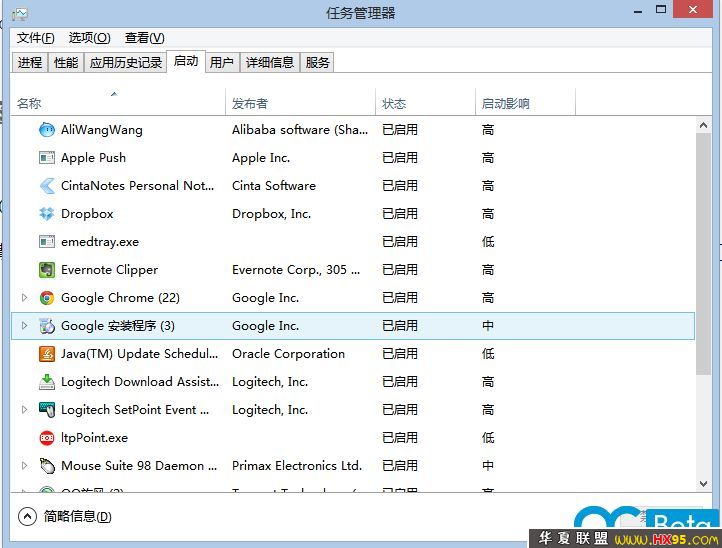Screen dimensions: 722x548
Task: Click the AliWangWang app icon
Action: [47, 130]
